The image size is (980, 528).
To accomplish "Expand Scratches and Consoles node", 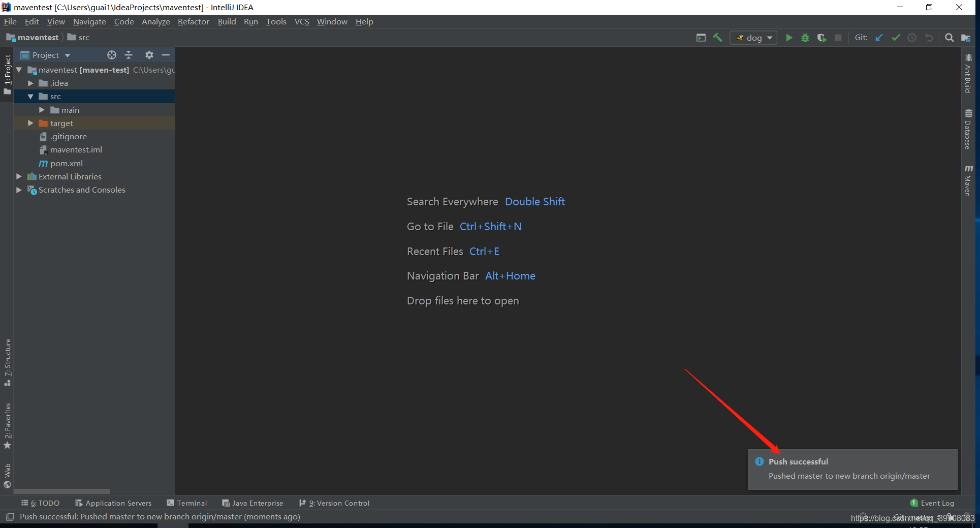I will (19, 190).
